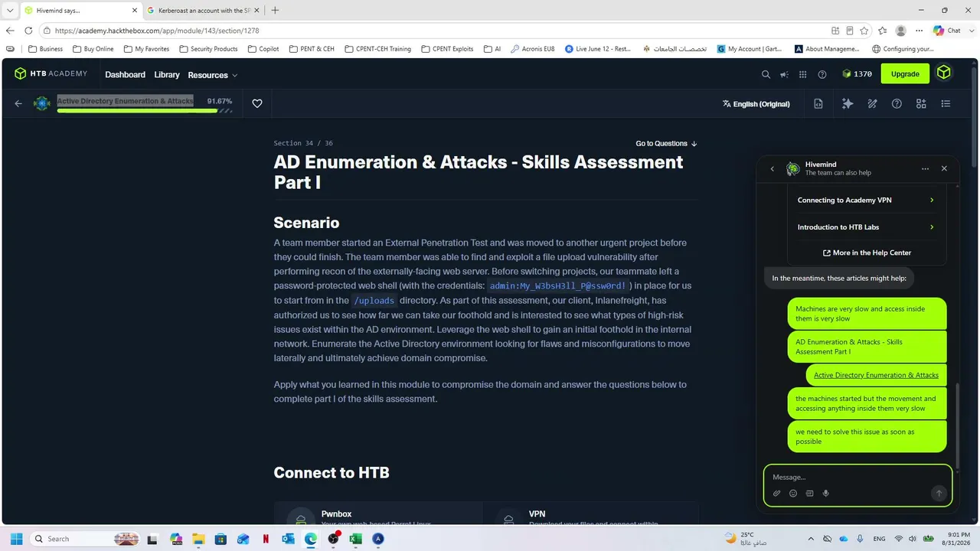Open the apps grid icon in HTB header
The width and height of the screenshot is (980, 551).
click(802, 74)
